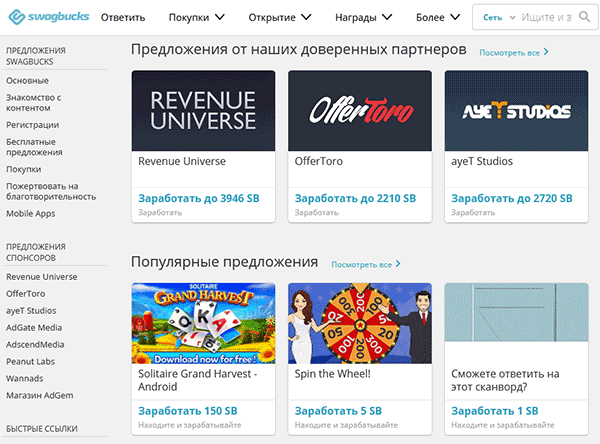600x444 pixels.
Task: Select Регистрации in the sidebar
Action: point(33,125)
